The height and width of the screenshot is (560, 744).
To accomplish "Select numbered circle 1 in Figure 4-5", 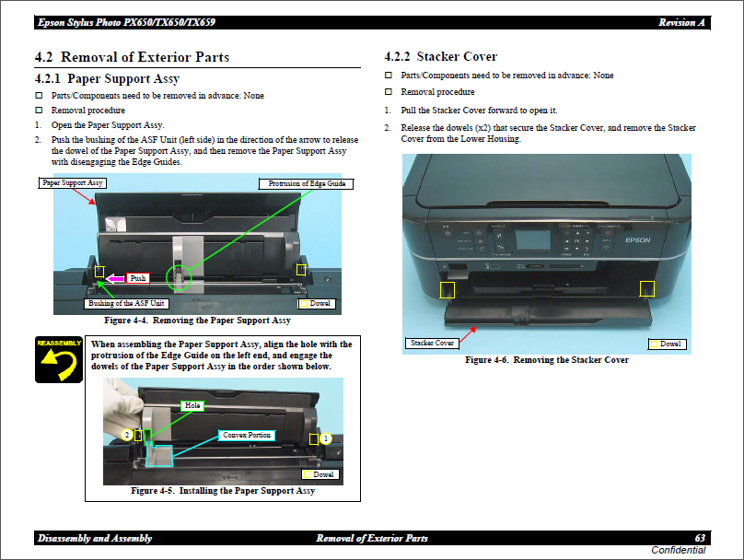I will [325, 438].
